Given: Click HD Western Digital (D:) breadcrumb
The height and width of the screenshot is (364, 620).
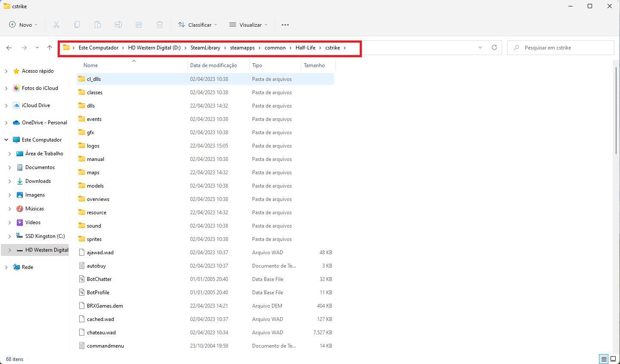Looking at the screenshot, I should [x=154, y=48].
